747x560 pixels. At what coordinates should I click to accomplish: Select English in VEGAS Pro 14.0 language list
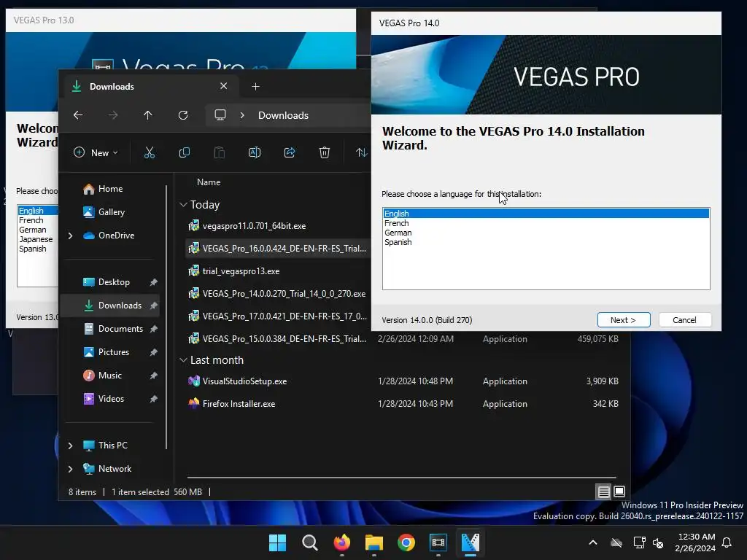click(x=546, y=214)
